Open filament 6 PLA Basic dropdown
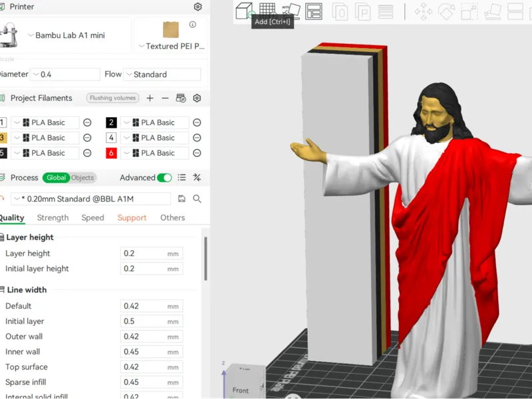532x399 pixels. [155, 153]
